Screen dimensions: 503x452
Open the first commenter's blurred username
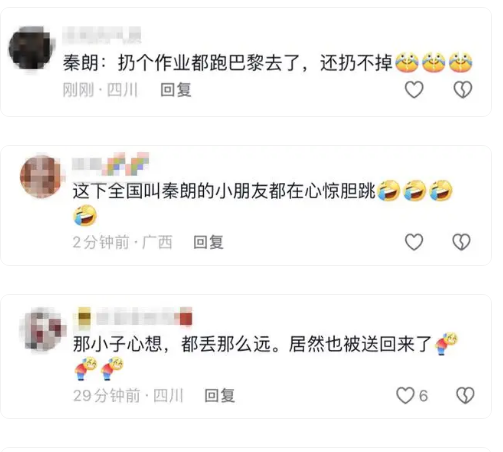[102, 35]
